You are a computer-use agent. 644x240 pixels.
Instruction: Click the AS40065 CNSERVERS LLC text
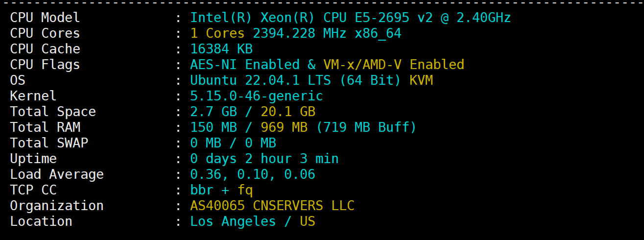(272, 206)
